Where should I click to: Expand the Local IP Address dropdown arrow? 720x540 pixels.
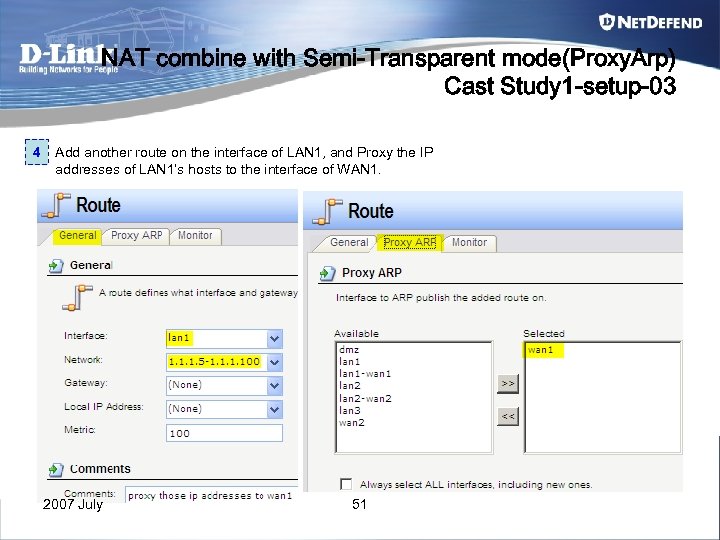[x=275, y=409]
